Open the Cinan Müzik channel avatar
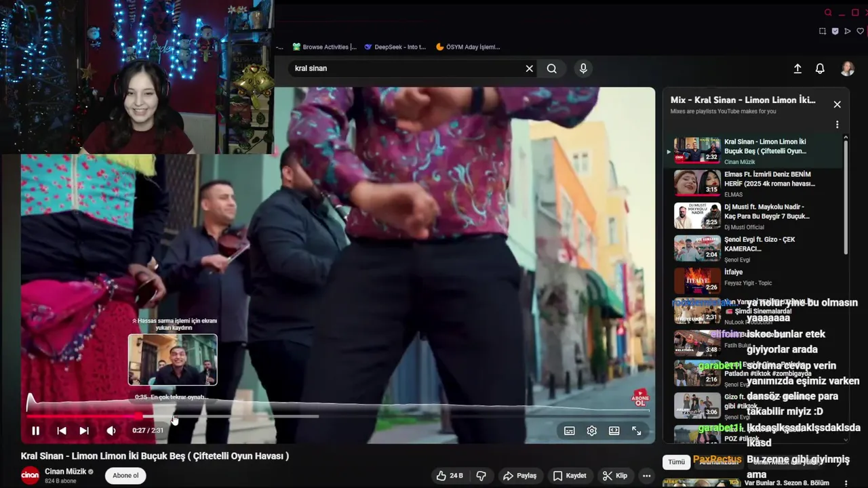This screenshot has height=488, width=868. tap(30, 476)
